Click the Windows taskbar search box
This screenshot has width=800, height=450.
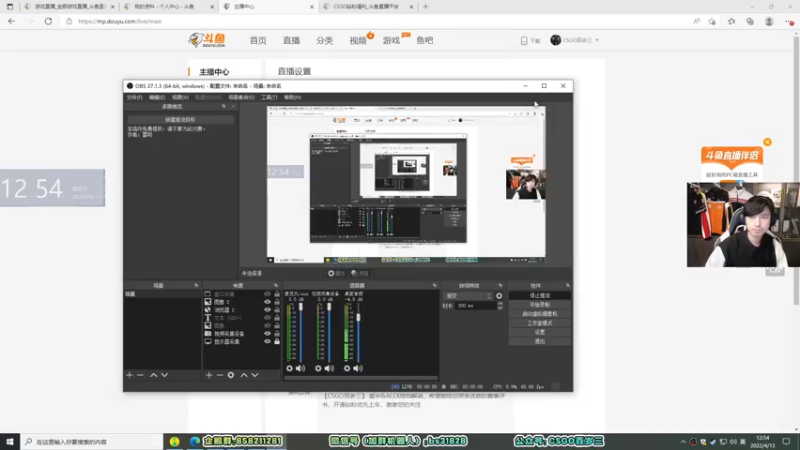point(92,441)
